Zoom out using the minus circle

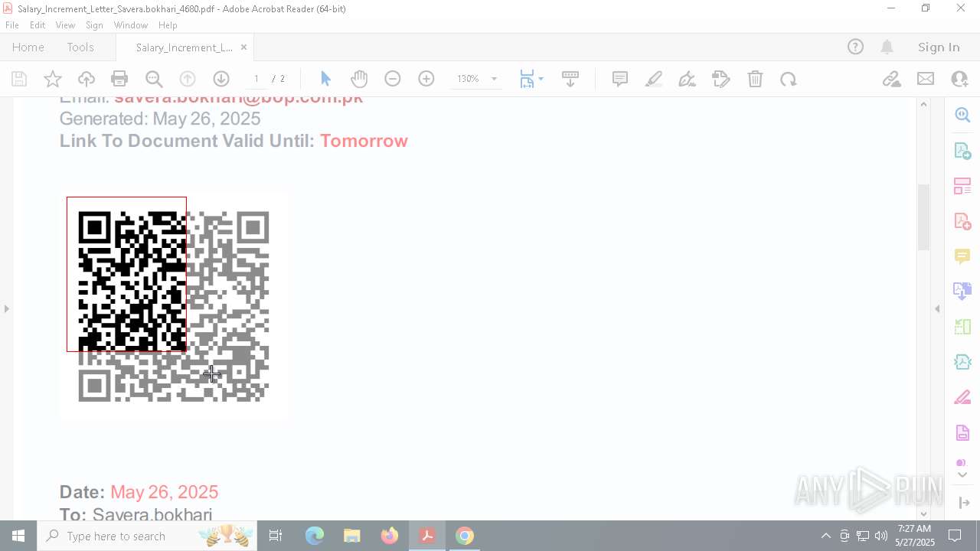(x=393, y=79)
